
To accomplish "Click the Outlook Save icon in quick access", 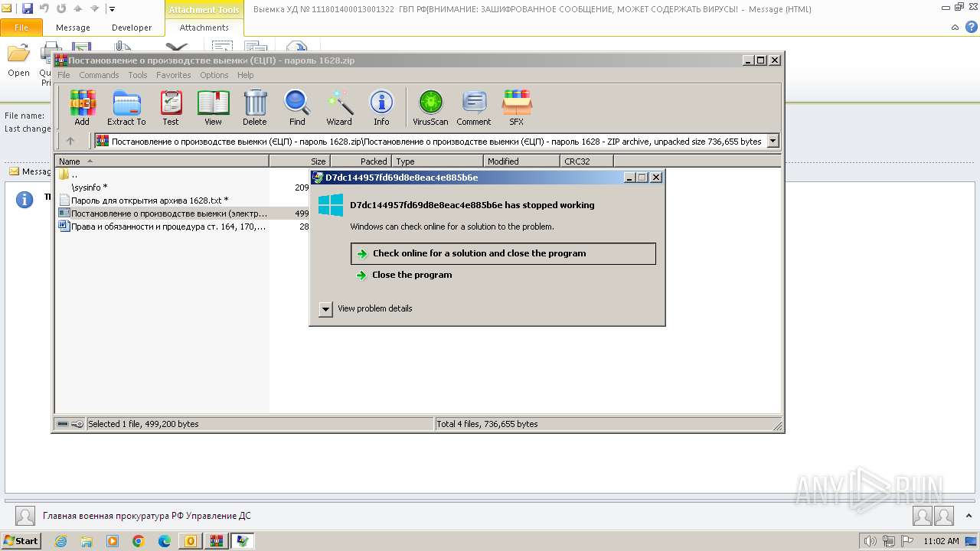I will [x=28, y=8].
